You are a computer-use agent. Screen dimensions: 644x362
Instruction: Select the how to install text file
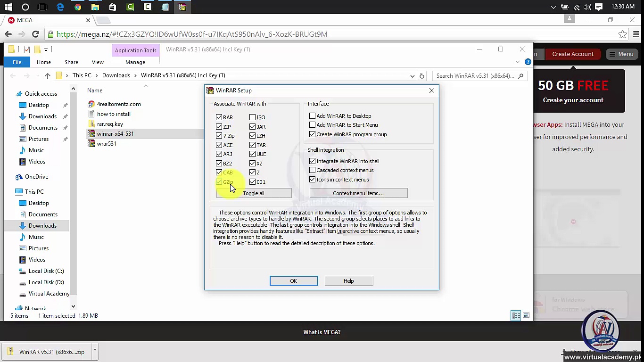click(114, 114)
